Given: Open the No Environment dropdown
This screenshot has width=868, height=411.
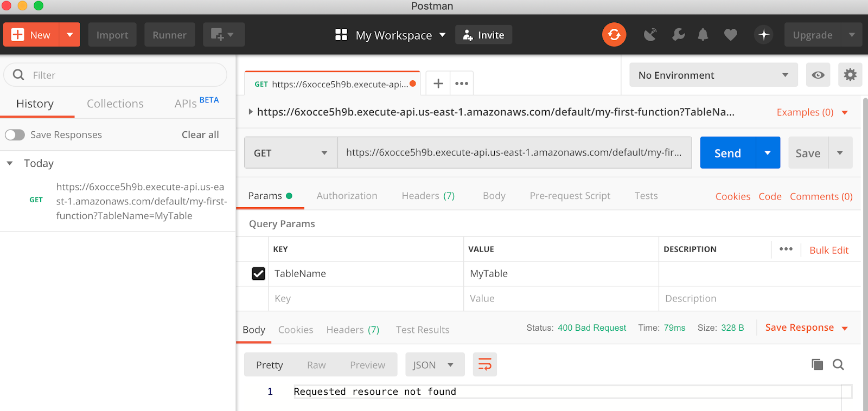Looking at the screenshot, I should 713,75.
